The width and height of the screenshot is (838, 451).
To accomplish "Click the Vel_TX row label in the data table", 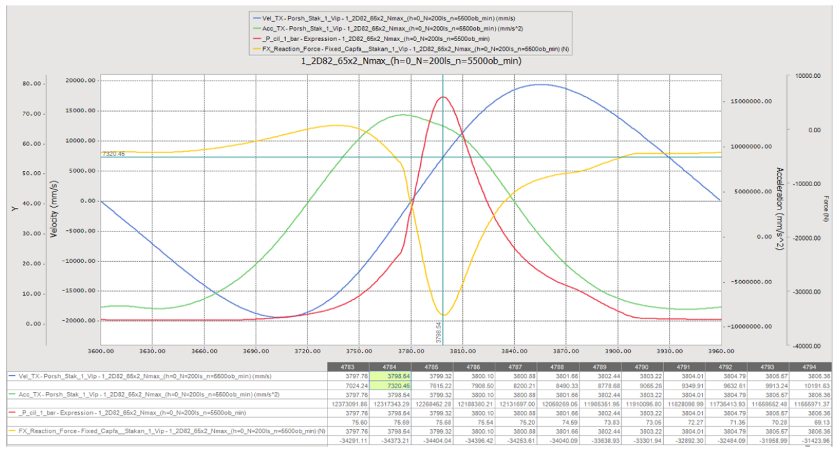I will [145, 376].
